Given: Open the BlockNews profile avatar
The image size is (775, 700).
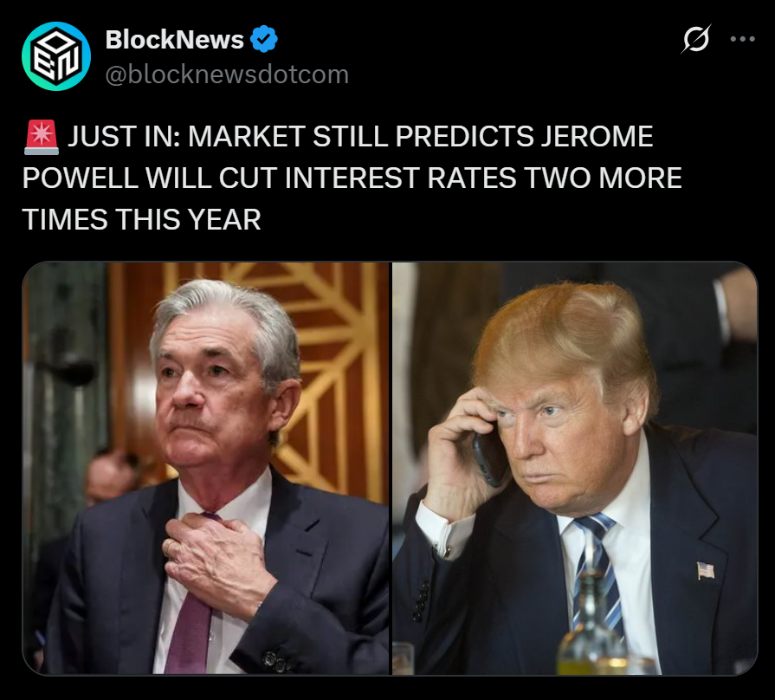Looking at the screenshot, I should pyautogui.click(x=56, y=56).
